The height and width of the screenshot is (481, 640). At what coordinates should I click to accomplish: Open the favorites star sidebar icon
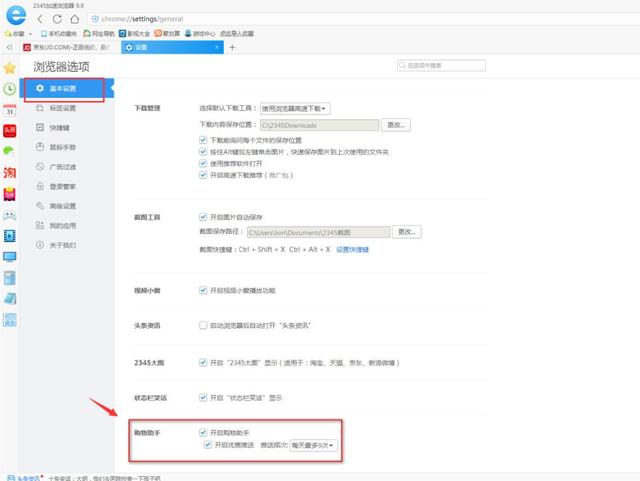[9, 68]
